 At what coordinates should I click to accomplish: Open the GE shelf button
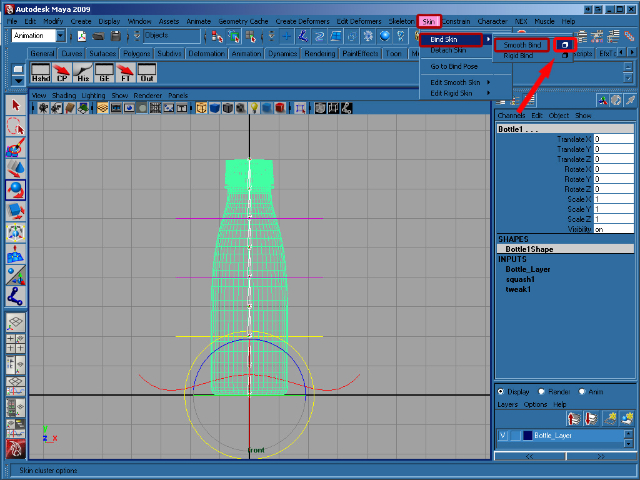(x=104, y=73)
